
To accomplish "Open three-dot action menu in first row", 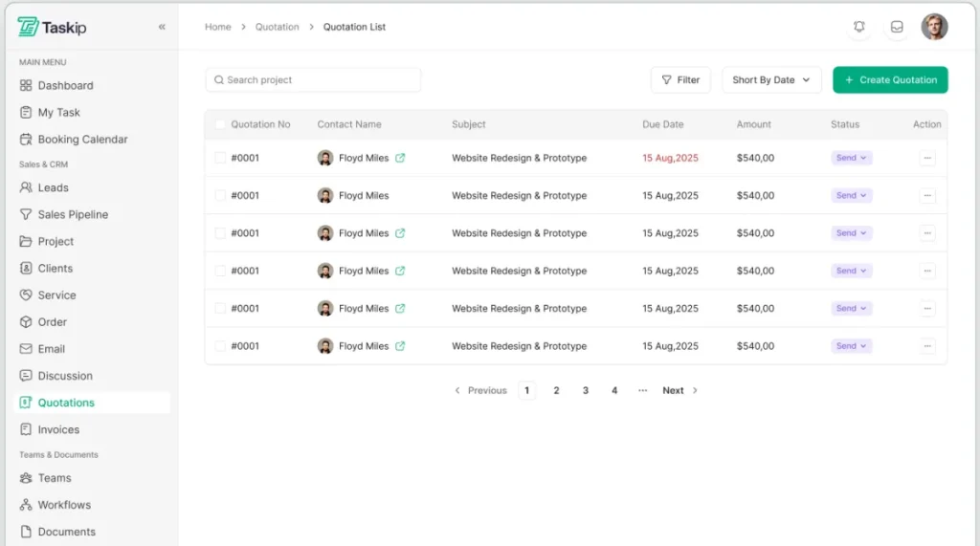I will pyautogui.click(x=926, y=158).
